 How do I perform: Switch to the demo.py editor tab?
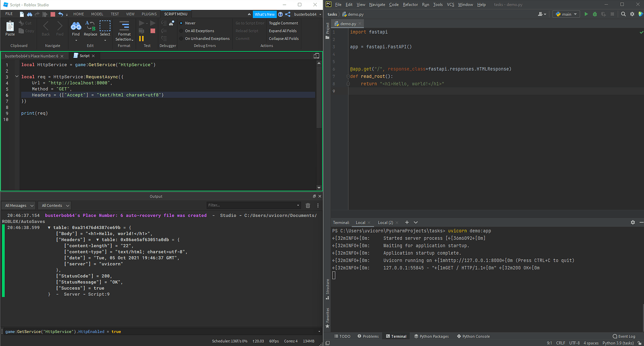click(x=347, y=23)
